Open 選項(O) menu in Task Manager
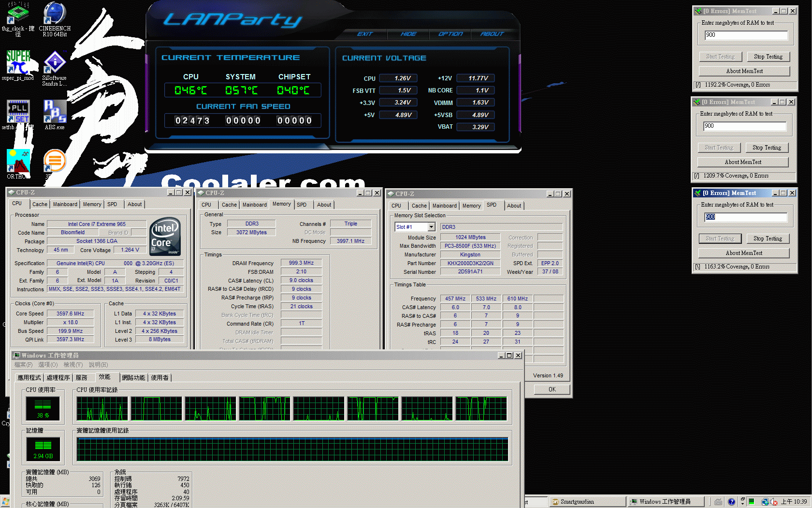 (48, 365)
